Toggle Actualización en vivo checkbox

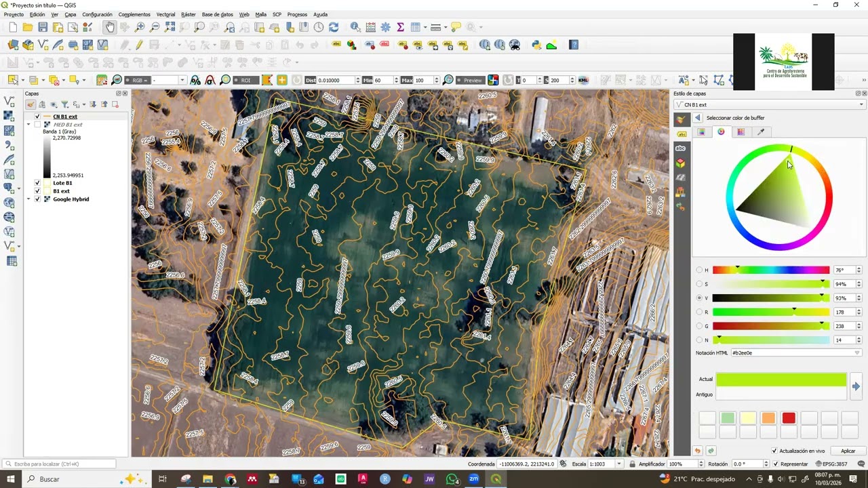[x=774, y=451]
